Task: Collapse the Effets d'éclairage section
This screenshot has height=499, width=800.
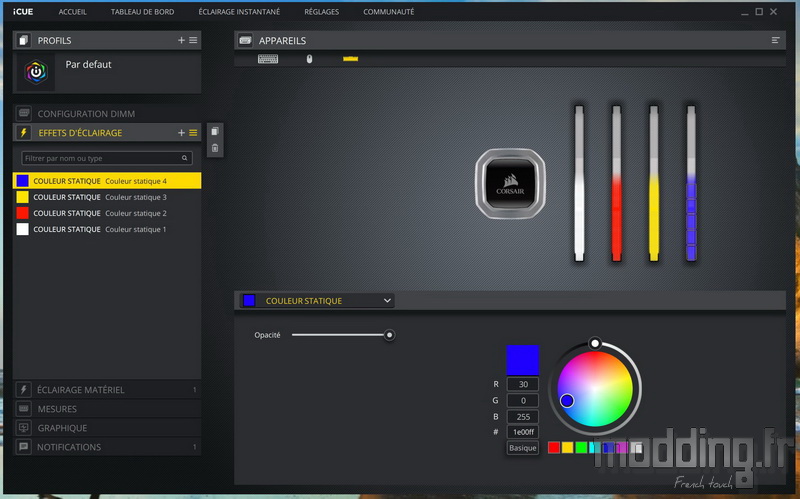Action: pos(81,133)
